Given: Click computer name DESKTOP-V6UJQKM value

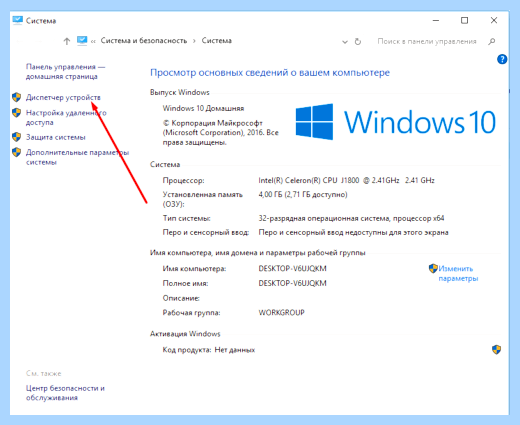Looking at the screenshot, I should click(x=292, y=268).
